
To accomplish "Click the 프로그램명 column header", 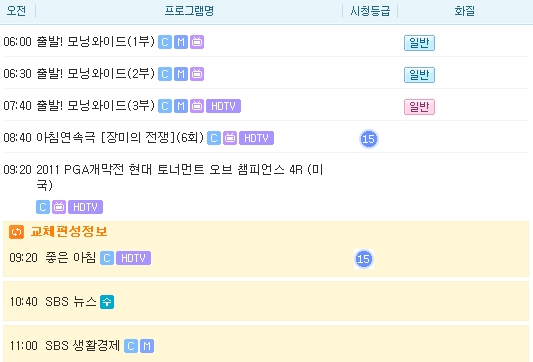I will pyautogui.click(x=189, y=11).
